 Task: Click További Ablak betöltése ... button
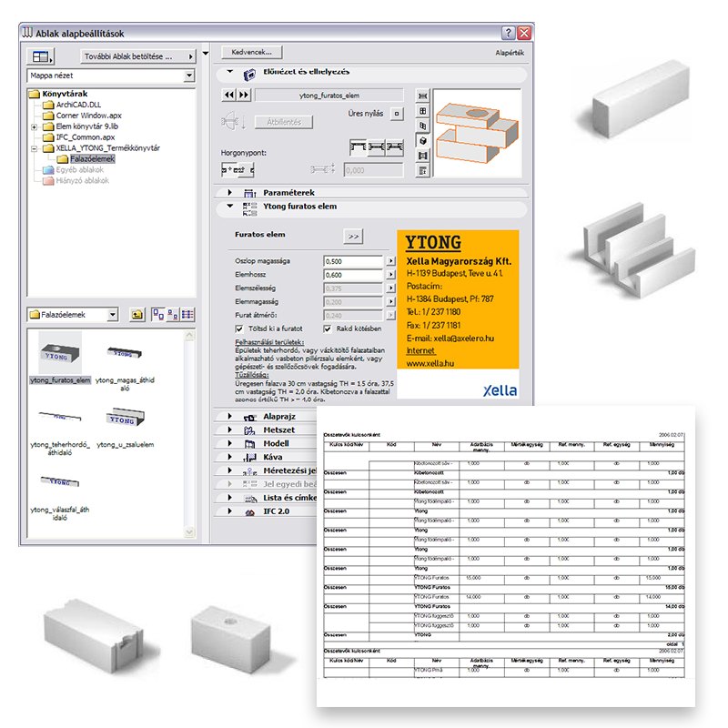point(138,56)
